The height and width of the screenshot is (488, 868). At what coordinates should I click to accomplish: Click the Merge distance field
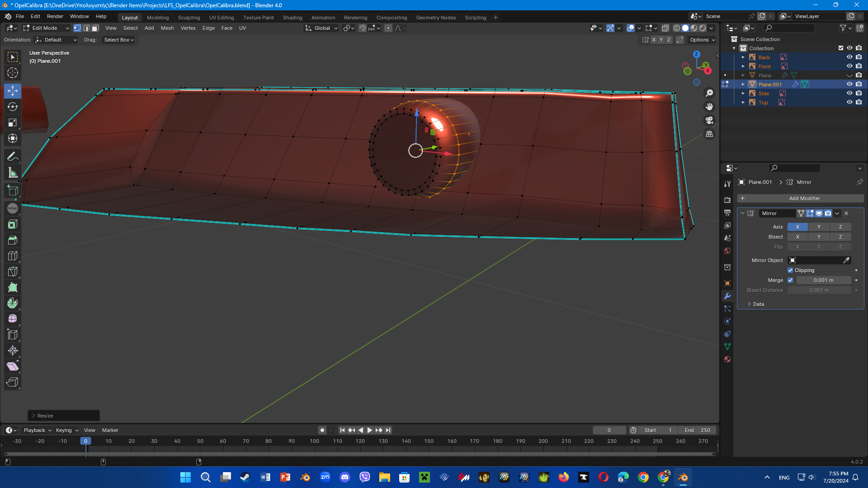(x=823, y=280)
